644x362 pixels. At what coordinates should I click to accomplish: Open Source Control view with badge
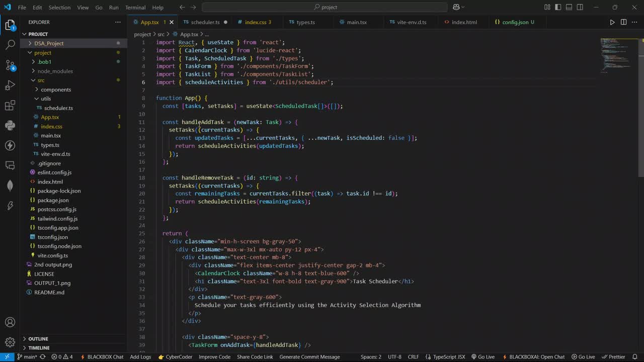(x=10, y=65)
